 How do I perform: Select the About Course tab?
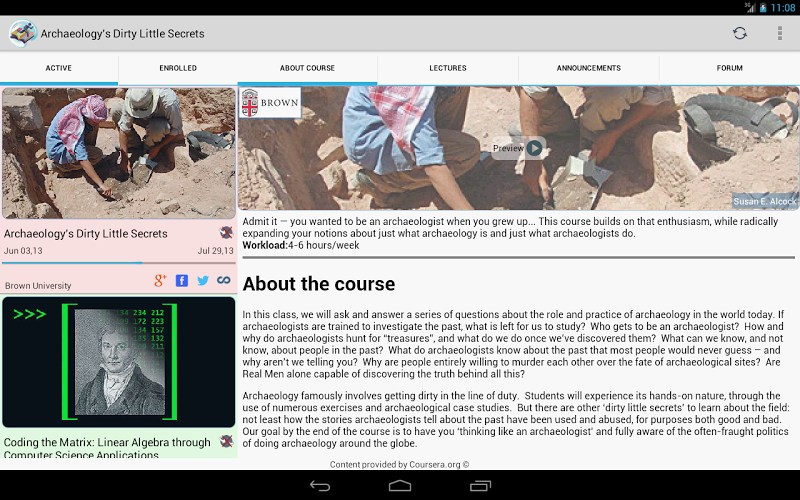pyautogui.click(x=307, y=68)
